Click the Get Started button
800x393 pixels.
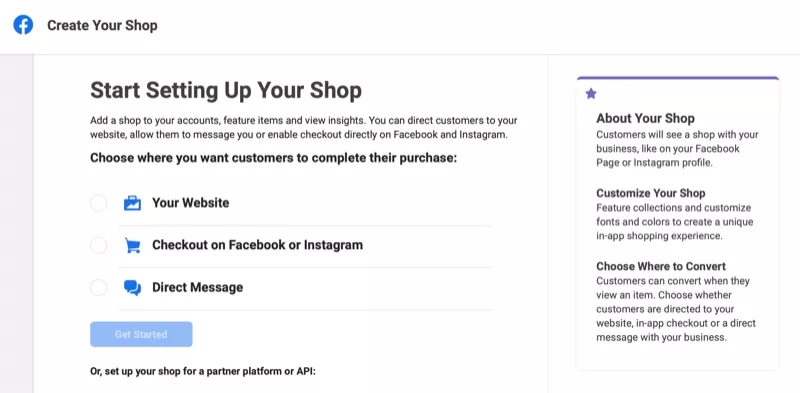141,334
